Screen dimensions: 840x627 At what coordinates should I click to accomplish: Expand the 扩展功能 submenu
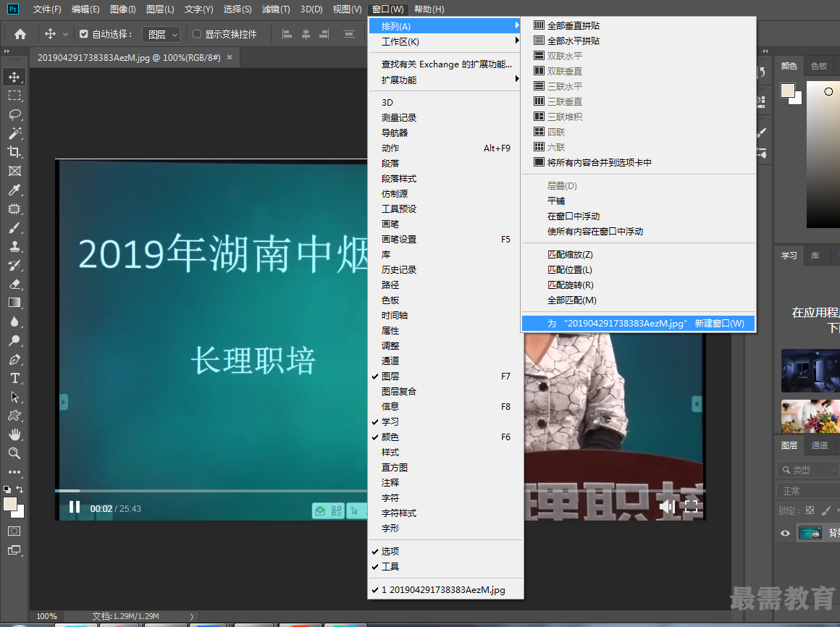pyautogui.click(x=445, y=80)
